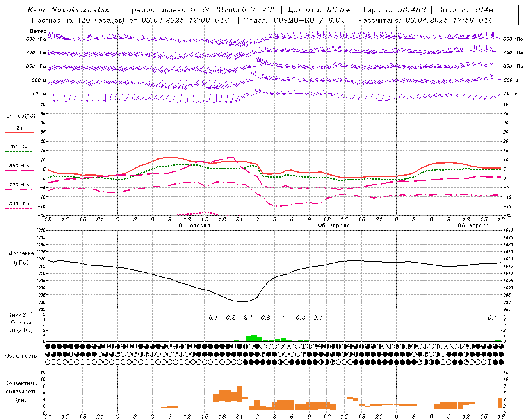The width and height of the screenshot is (525, 420).
Task: Click 'Рассчитано: 03.04.2025 17:56 UTC' timestamp
Action: (x=426, y=20)
